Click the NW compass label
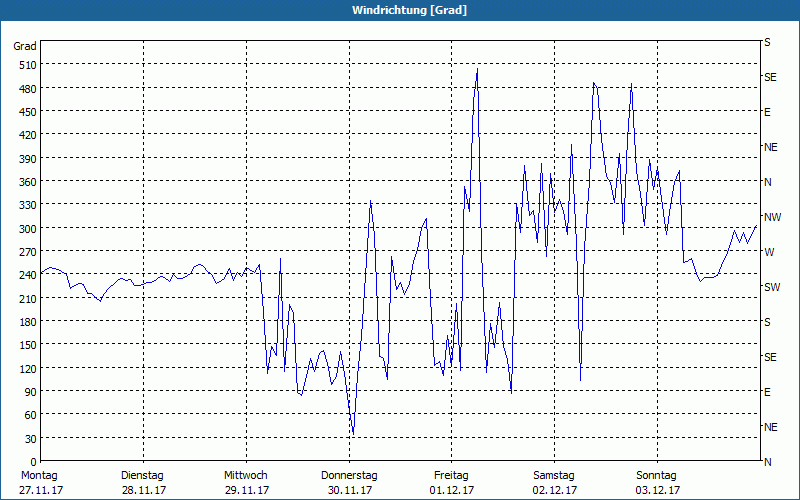The width and height of the screenshot is (800, 500). pos(772,217)
